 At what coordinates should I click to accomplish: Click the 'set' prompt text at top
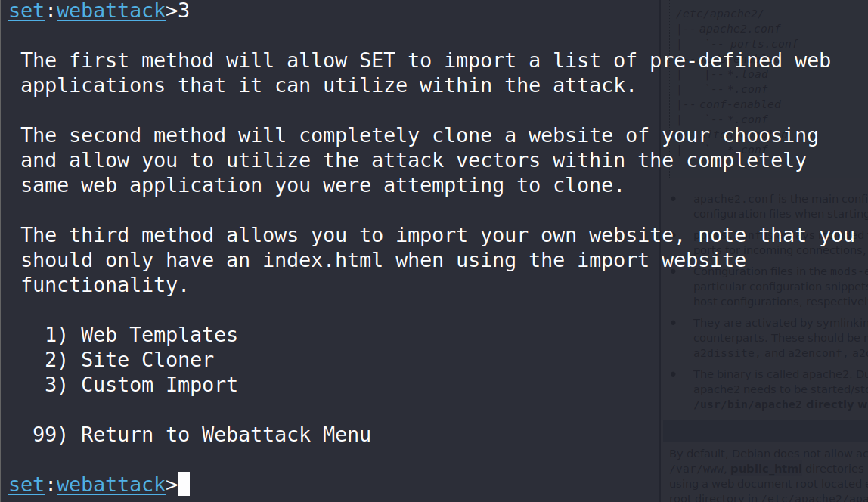26,11
